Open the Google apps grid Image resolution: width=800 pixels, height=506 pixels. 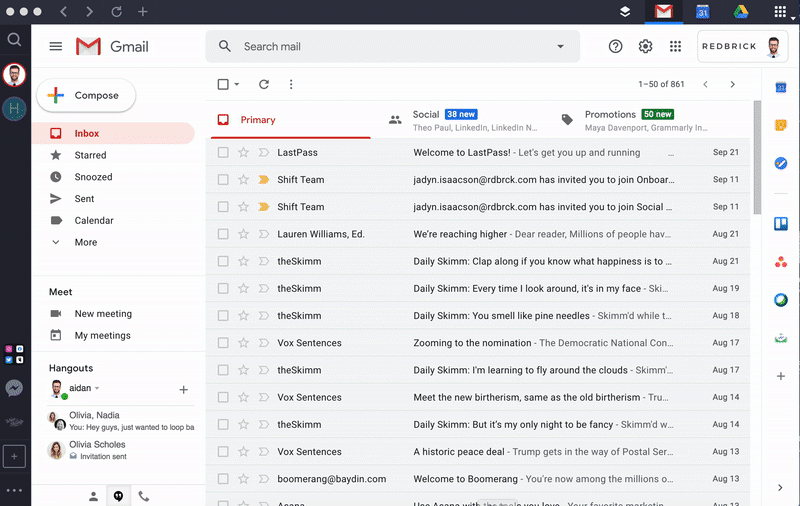tap(675, 47)
